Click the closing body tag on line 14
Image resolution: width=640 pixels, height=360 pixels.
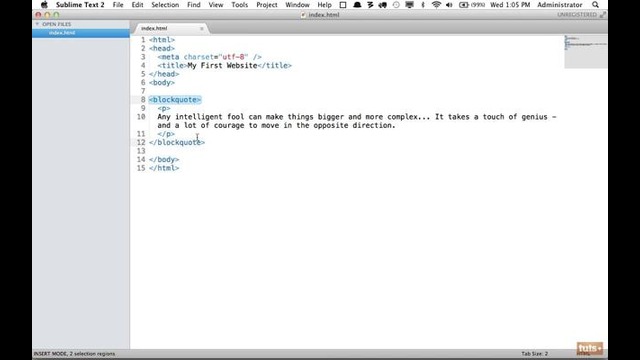[164, 160]
